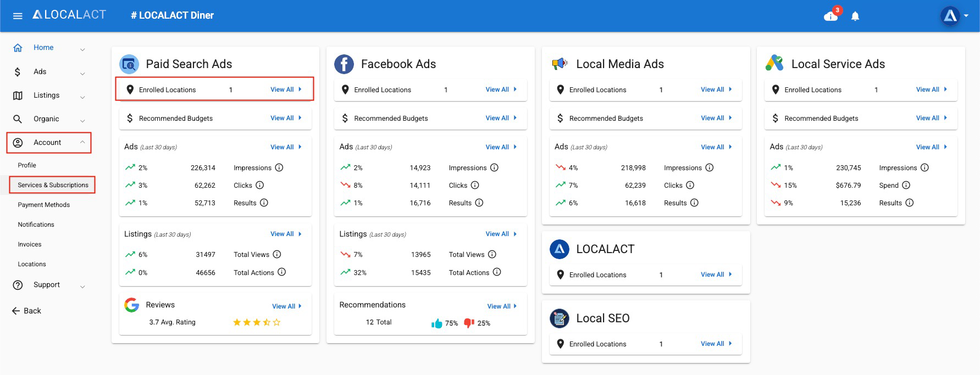This screenshot has height=375, width=980.
Task: Show info for Local Media Impressions
Action: point(710,167)
